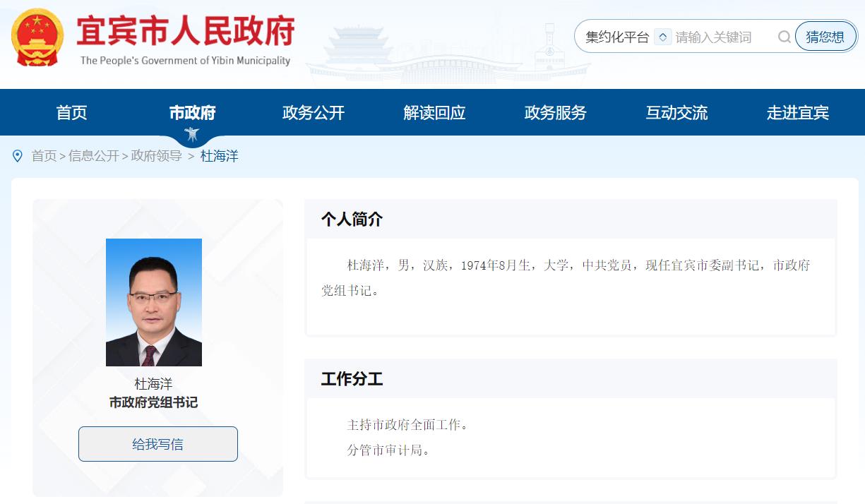Click the search magnifier icon
The height and width of the screenshot is (504, 865).
[784, 37]
